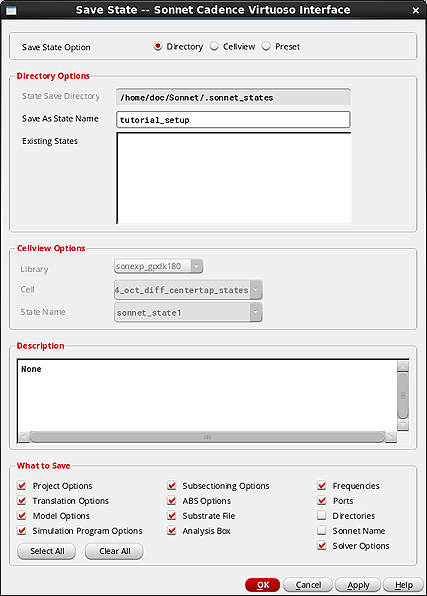The height and width of the screenshot is (596, 427).
Task: Click the Clear All button
Action: point(114,551)
